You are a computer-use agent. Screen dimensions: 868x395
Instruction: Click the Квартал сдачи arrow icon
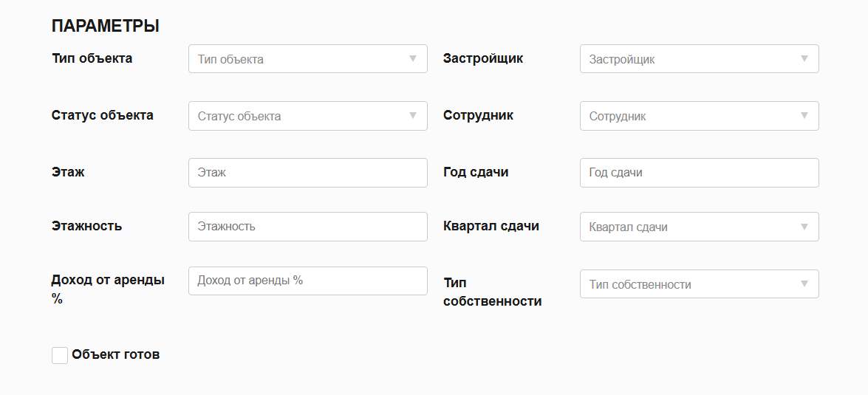[804, 227]
